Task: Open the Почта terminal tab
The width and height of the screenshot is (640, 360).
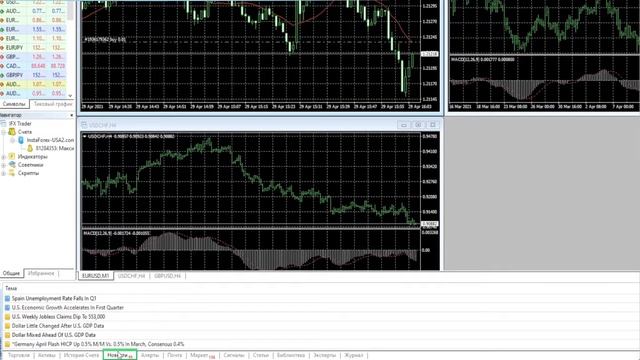Action: 175,355
